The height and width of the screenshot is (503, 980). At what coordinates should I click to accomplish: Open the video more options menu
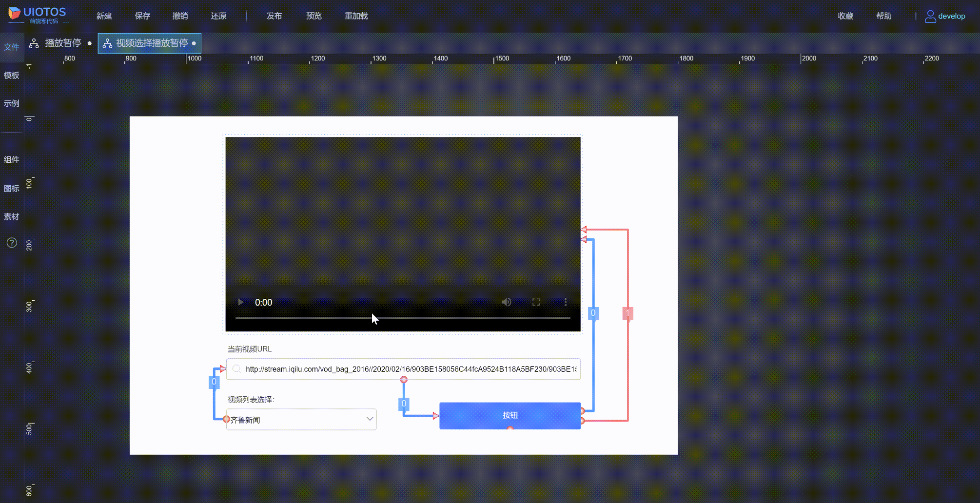coord(566,302)
